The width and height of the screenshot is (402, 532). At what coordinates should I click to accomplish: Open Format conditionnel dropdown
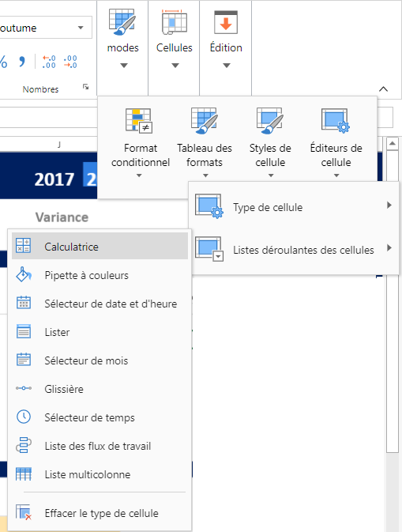tap(141, 141)
